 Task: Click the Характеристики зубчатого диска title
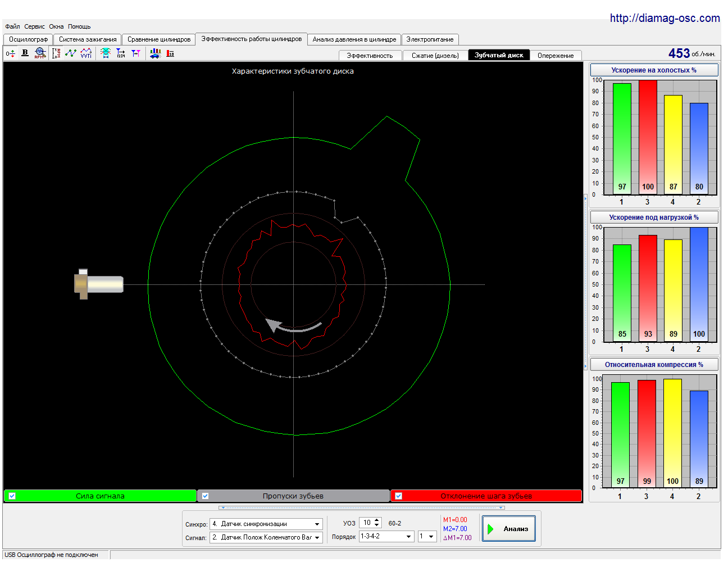(293, 71)
